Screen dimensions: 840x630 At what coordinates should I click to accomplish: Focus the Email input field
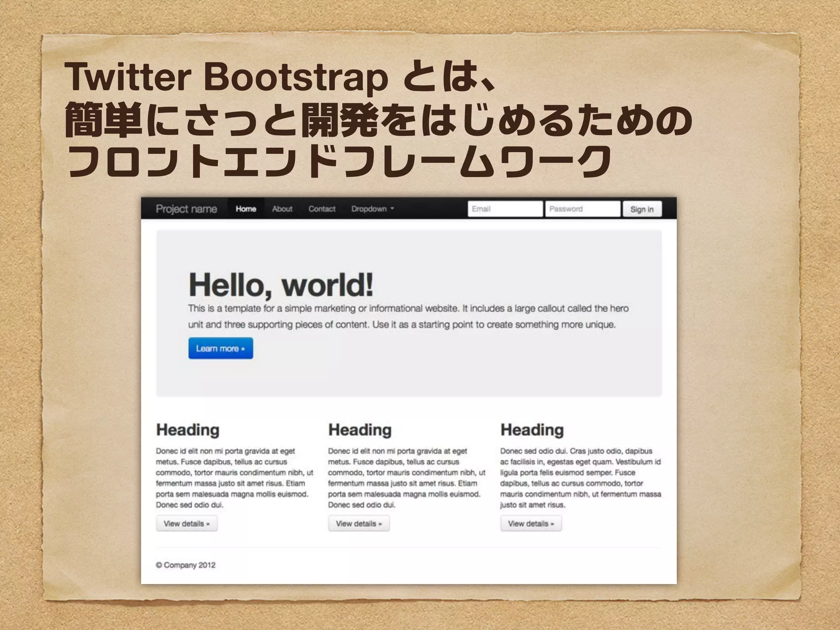(505, 209)
